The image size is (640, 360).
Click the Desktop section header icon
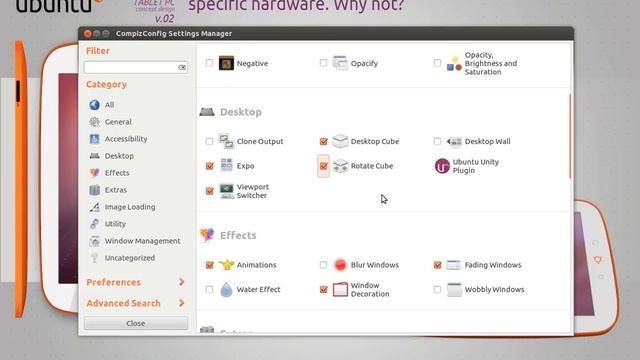click(x=207, y=112)
